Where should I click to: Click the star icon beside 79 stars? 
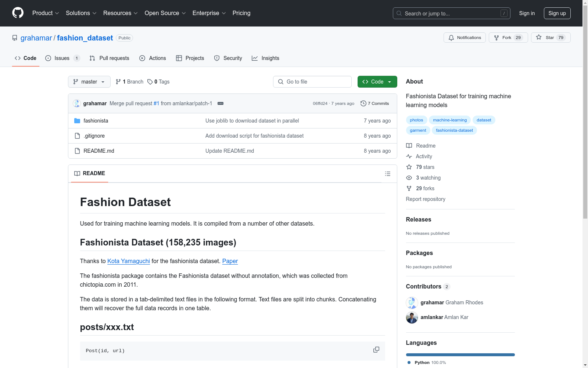[x=409, y=167]
